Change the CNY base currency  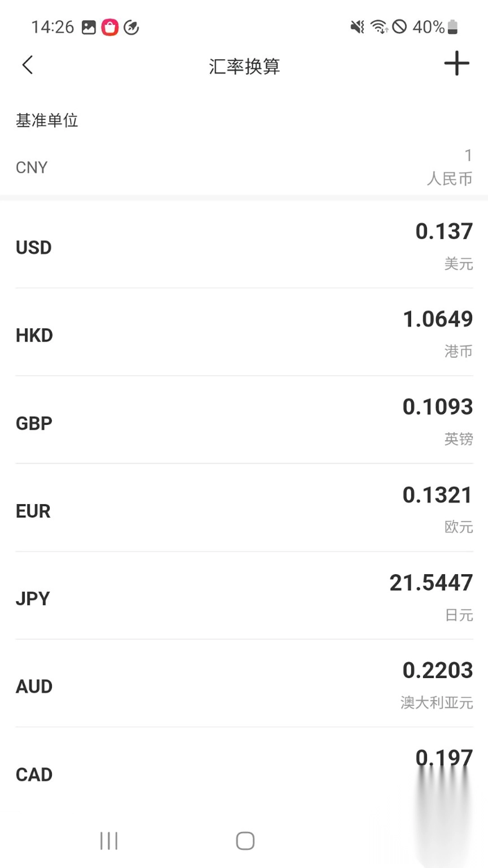coord(32,168)
